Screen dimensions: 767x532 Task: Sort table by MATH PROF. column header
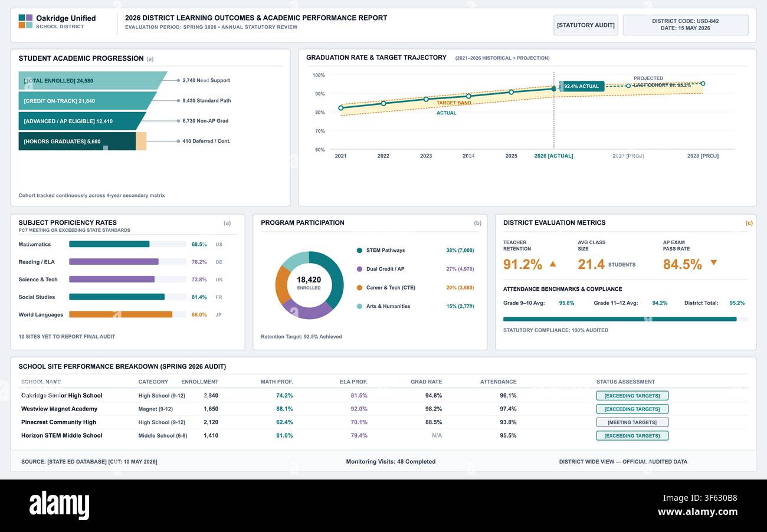pyautogui.click(x=277, y=382)
